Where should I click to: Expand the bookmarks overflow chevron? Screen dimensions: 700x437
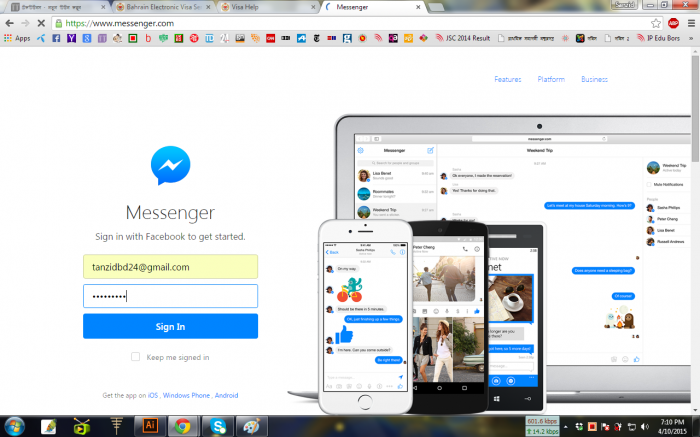(691, 38)
